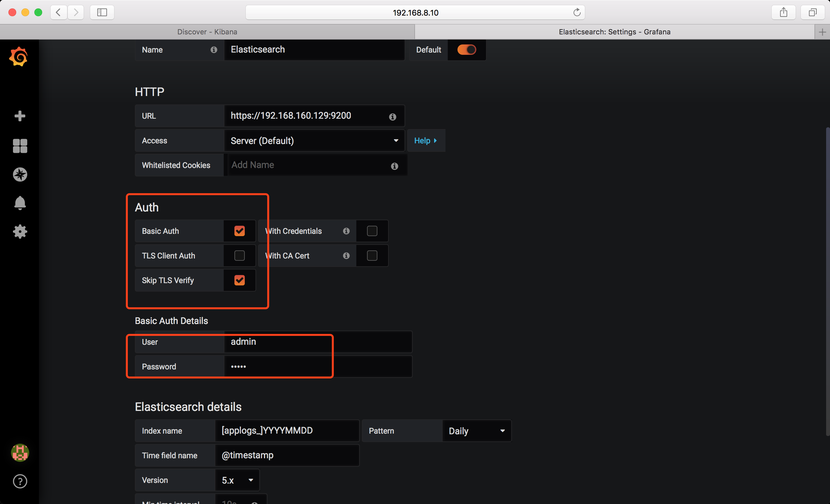The height and width of the screenshot is (504, 830).
Task: Click the Grafana logo home icon
Action: (x=19, y=56)
